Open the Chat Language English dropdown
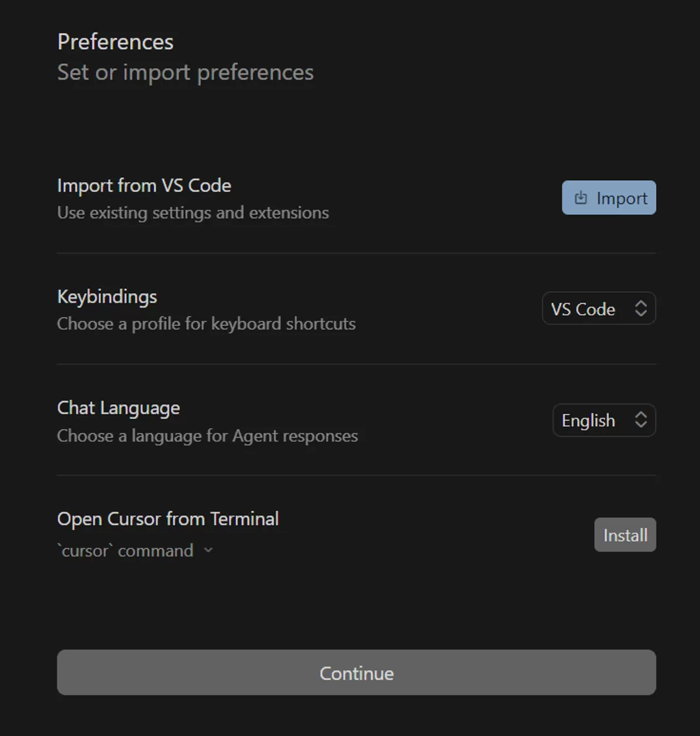 [x=603, y=420]
